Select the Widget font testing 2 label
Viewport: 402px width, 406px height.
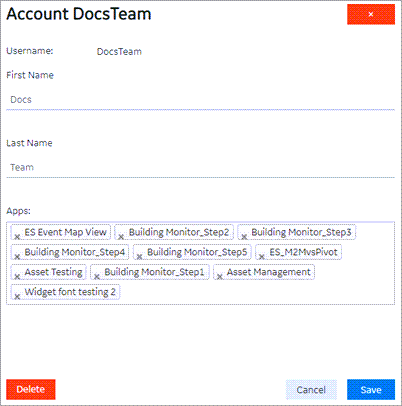pos(70,292)
